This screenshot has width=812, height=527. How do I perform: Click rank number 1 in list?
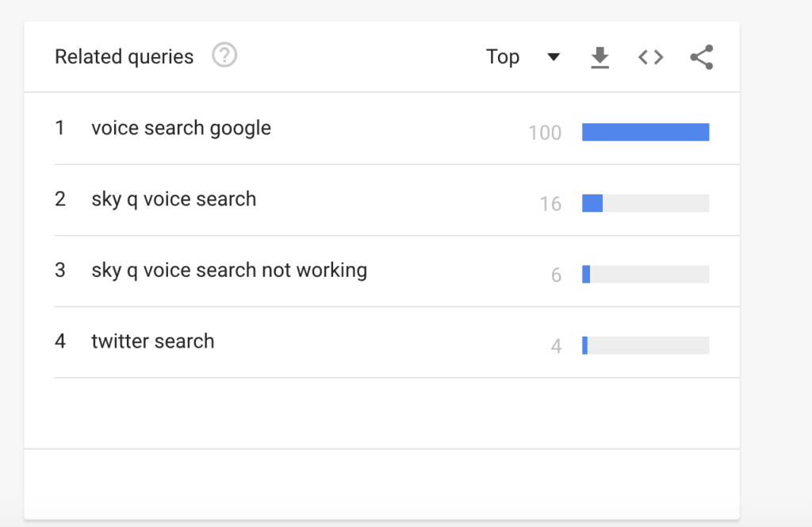tap(59, 128)
